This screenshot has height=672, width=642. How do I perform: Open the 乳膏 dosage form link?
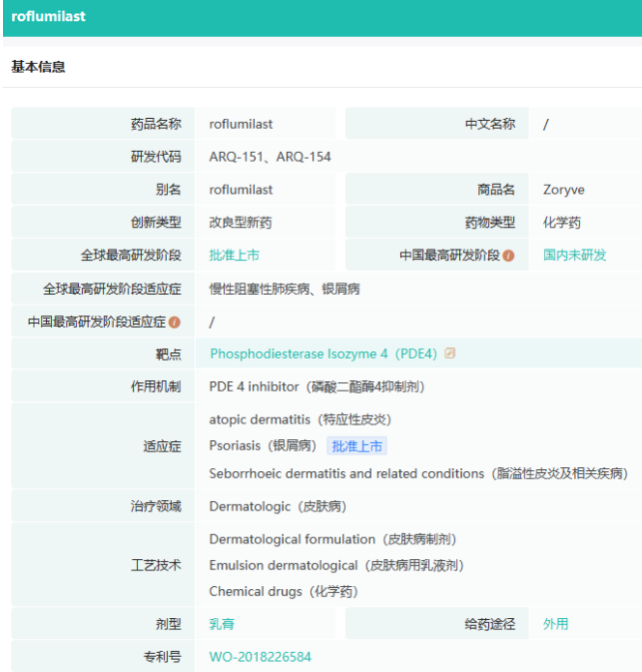(x=222, y=624)
